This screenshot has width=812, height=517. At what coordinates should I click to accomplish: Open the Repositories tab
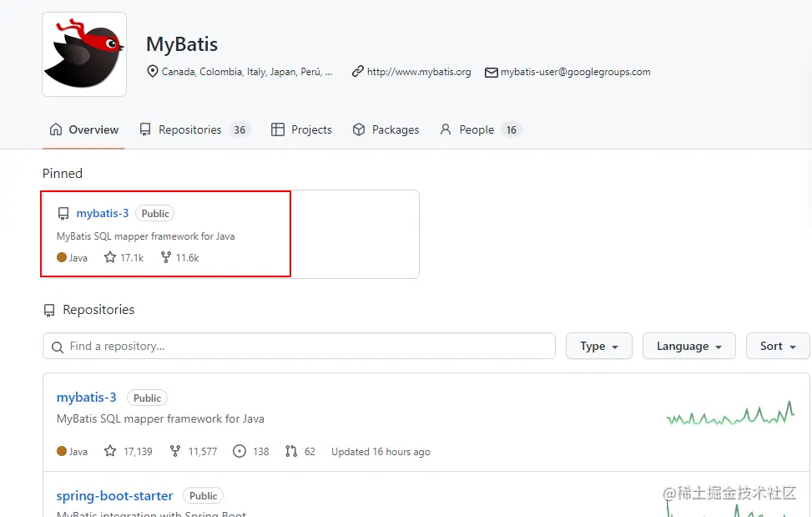194,129
